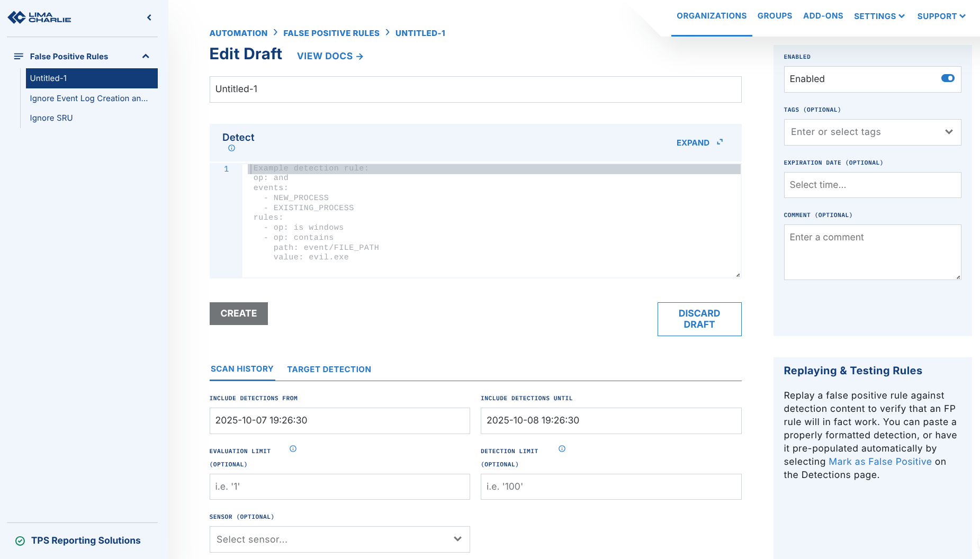Click the Create button
This screenshot has width=980, height=559.
tap(238, 313)
